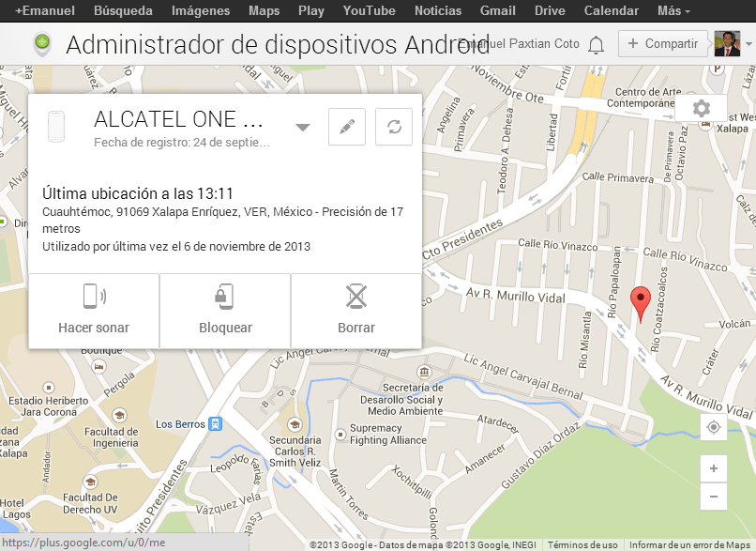This screenshot has width=756, height=551.
Task: Click the Bloquear lock icon
Action: click(224, 297)
